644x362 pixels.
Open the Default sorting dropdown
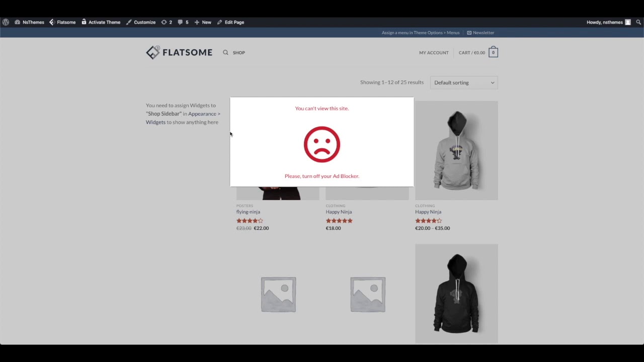pyautogui.click(x=464, y=82)
